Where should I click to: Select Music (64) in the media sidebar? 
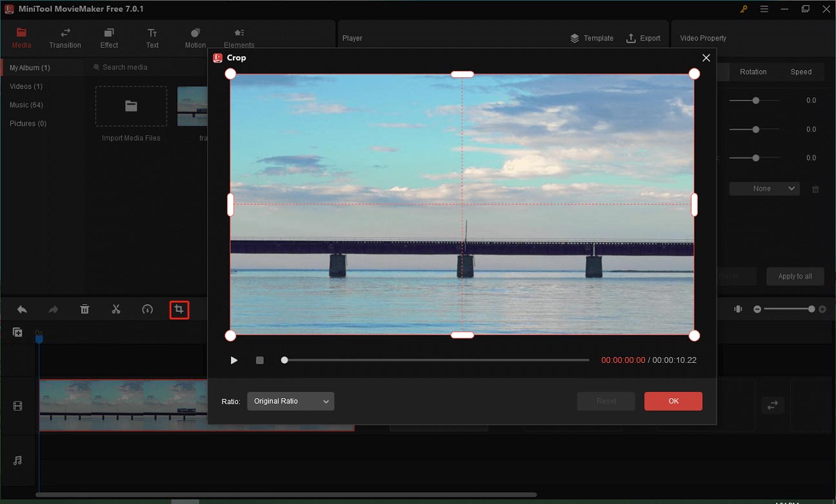(x=26, y=104)
